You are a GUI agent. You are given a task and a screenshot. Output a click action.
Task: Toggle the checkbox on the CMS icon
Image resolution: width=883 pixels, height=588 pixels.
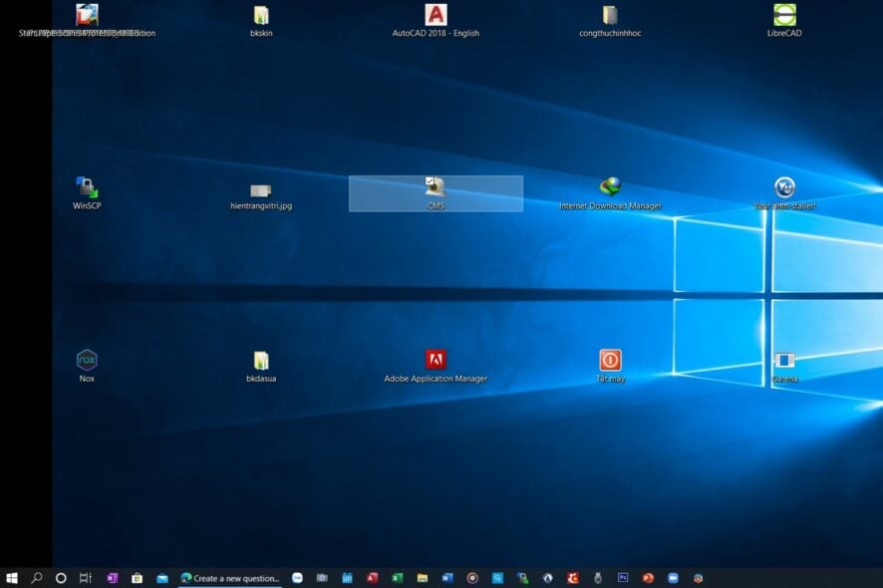[430, 181]
